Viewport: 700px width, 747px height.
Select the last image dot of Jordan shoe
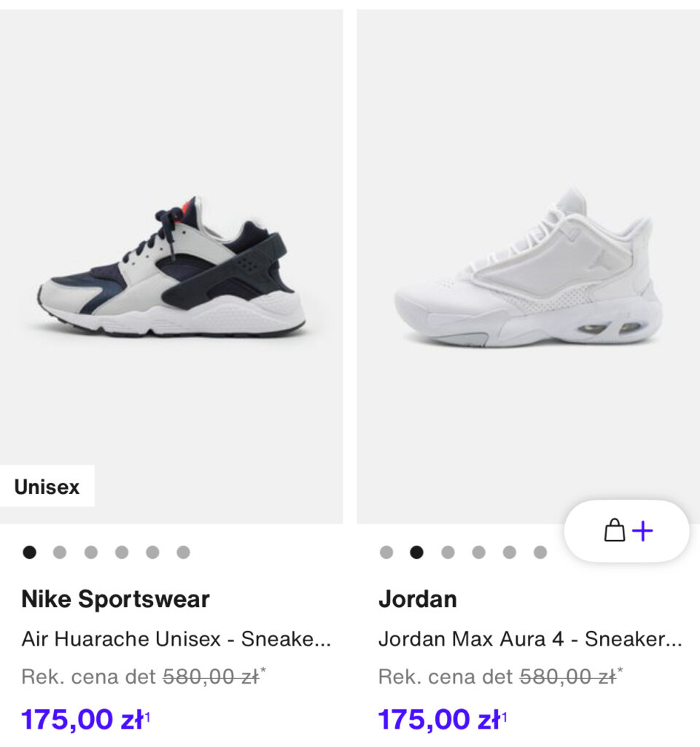540,552
